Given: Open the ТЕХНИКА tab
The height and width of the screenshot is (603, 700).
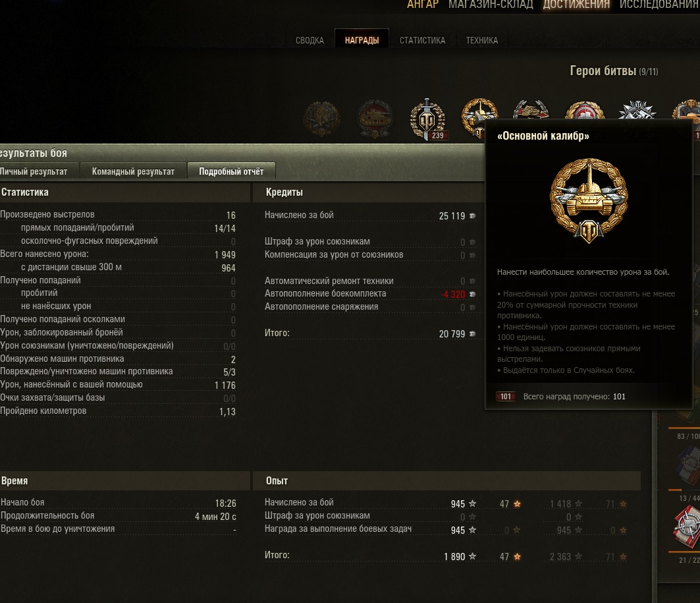Looking at the screenshot, I should coord(481,40).
